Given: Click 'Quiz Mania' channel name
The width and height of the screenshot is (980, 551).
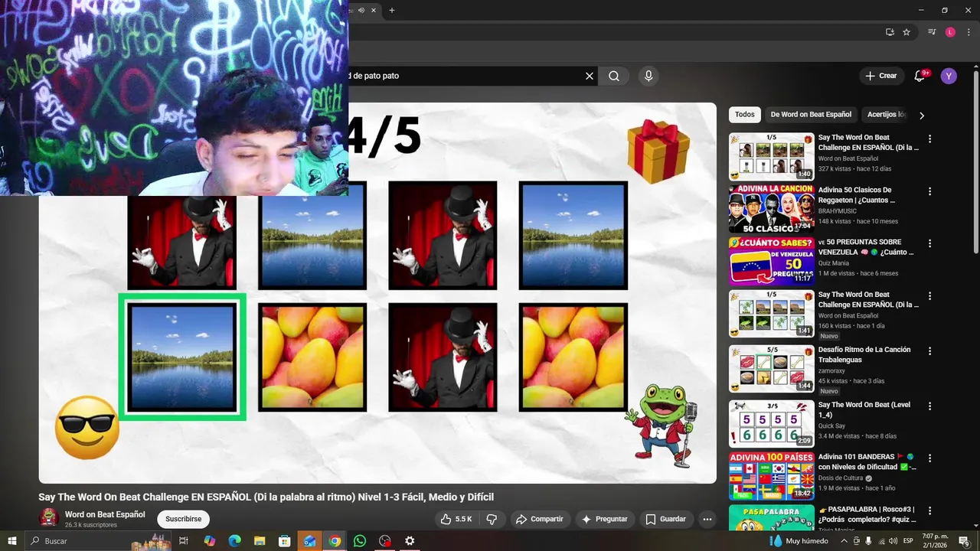Looking at the screenshot, I should pos(835,262).
